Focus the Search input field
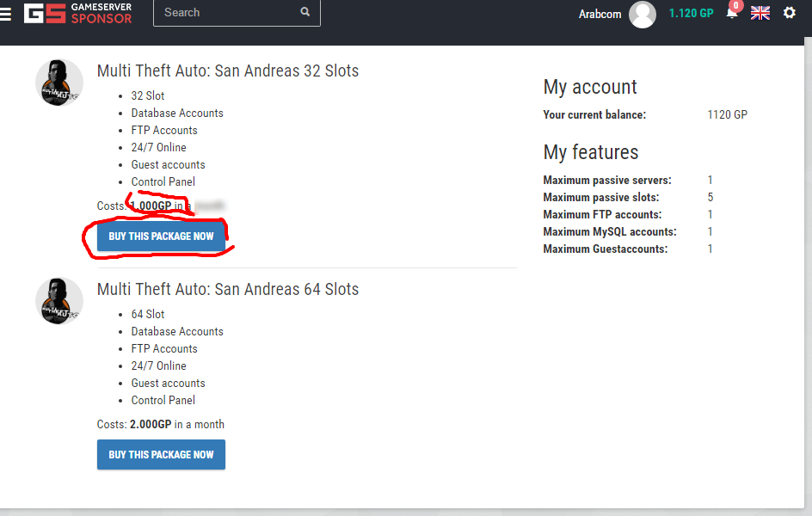812x516 pixels. coord(225,13)
